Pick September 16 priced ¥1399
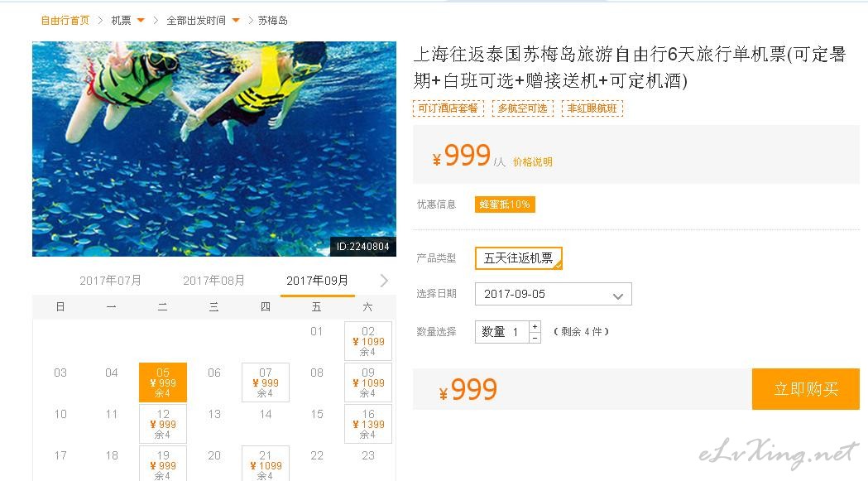Screen dimensions: 868x481 pos(368,424)
